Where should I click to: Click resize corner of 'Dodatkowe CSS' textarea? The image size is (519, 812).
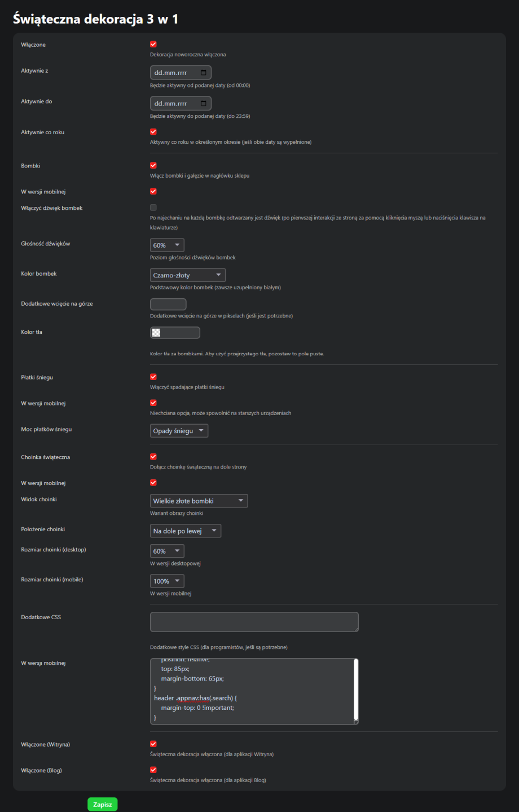pyautogui.click(x=355, y=629)
